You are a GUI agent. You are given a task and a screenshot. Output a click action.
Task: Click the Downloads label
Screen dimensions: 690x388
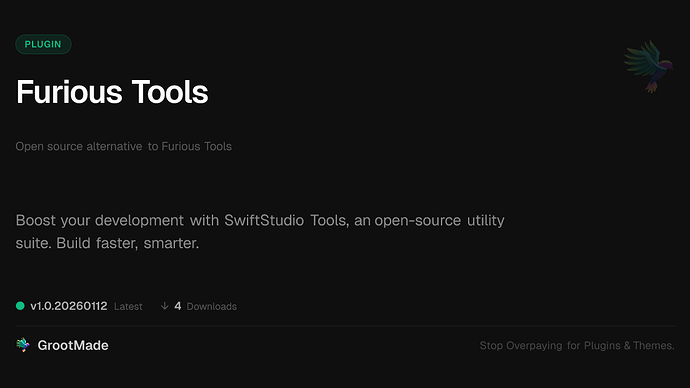(x=212, y=307)
